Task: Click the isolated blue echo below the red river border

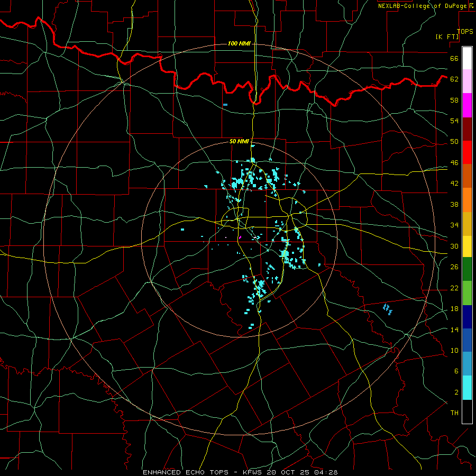Action: tap(225, 105)
